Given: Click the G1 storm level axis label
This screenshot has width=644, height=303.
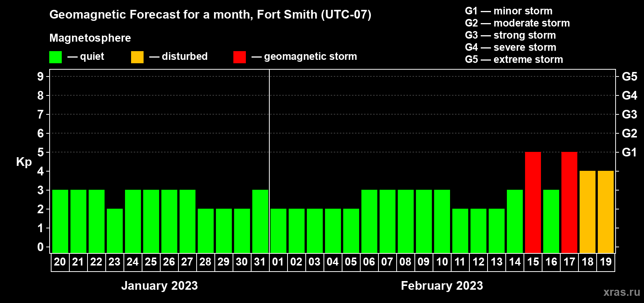Looking at the screenshot, I should click(629, 152).
